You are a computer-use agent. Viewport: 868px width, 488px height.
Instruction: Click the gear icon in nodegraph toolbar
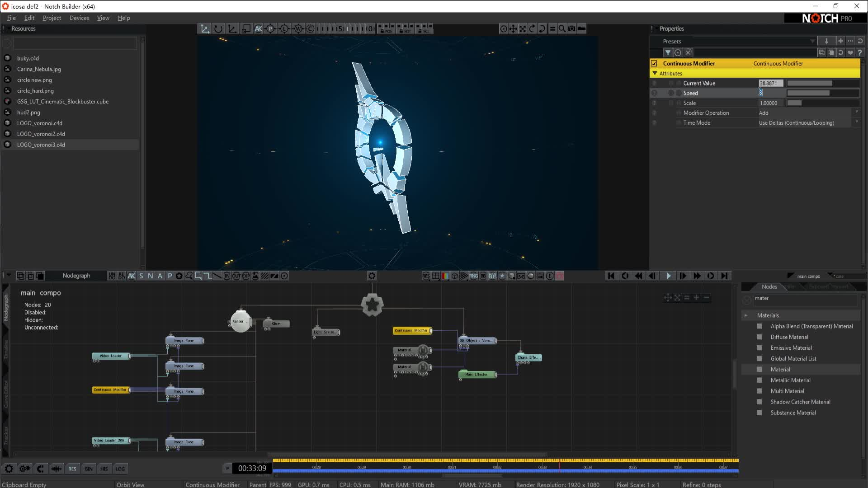click(x=372, y=276)
